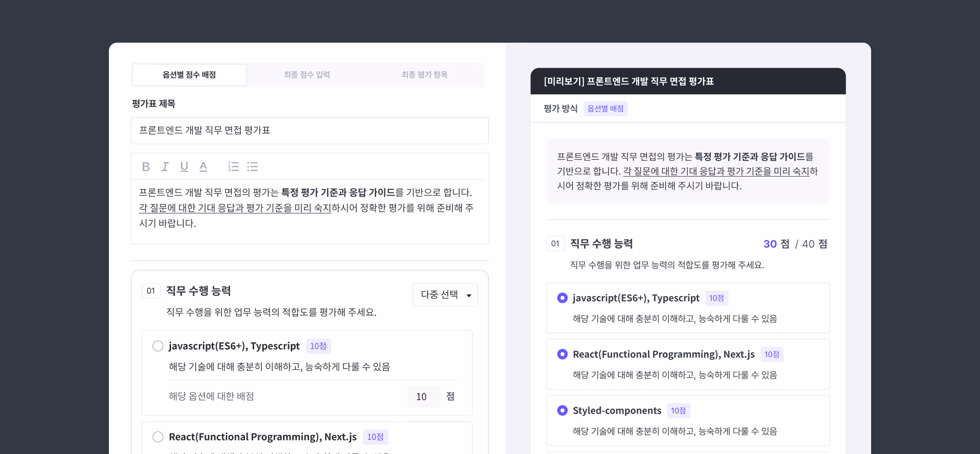Switch to 최종 평가 항목 tab

(x=424, y=75)
